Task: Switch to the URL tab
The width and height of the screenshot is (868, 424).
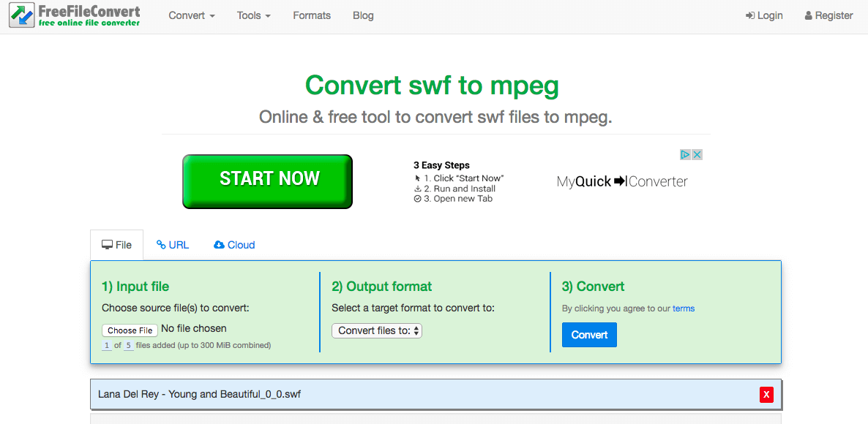Action: [173, 245]
